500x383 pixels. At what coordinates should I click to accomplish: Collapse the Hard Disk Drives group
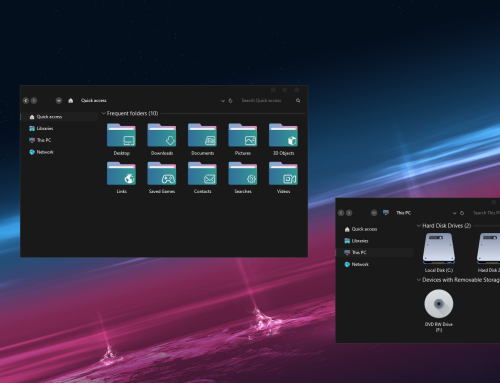419,226
